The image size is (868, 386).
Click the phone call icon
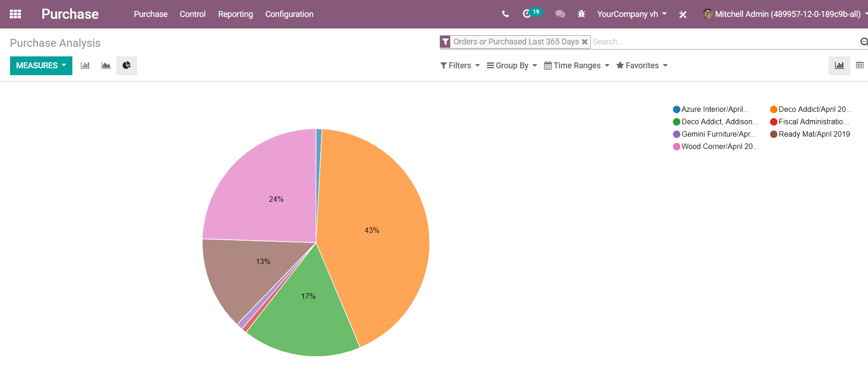pyautogui.click(x=505, y=14)
